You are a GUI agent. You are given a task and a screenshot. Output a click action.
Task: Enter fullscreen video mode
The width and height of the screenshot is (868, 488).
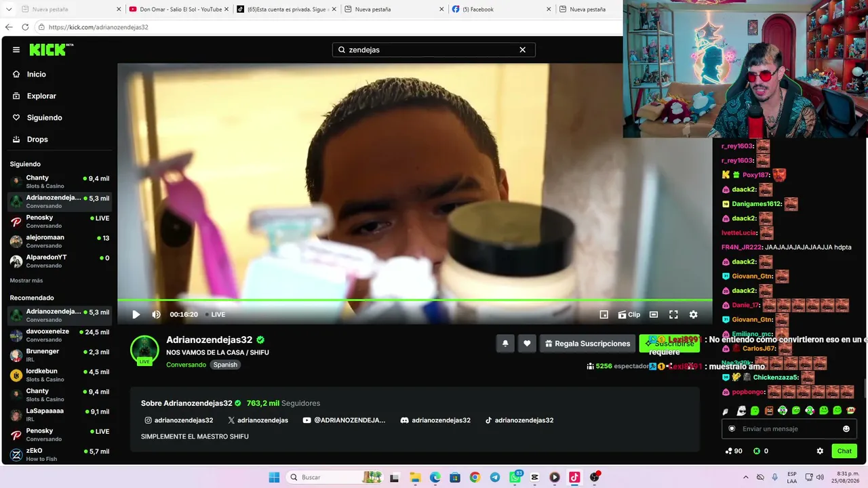pos(673,314)
